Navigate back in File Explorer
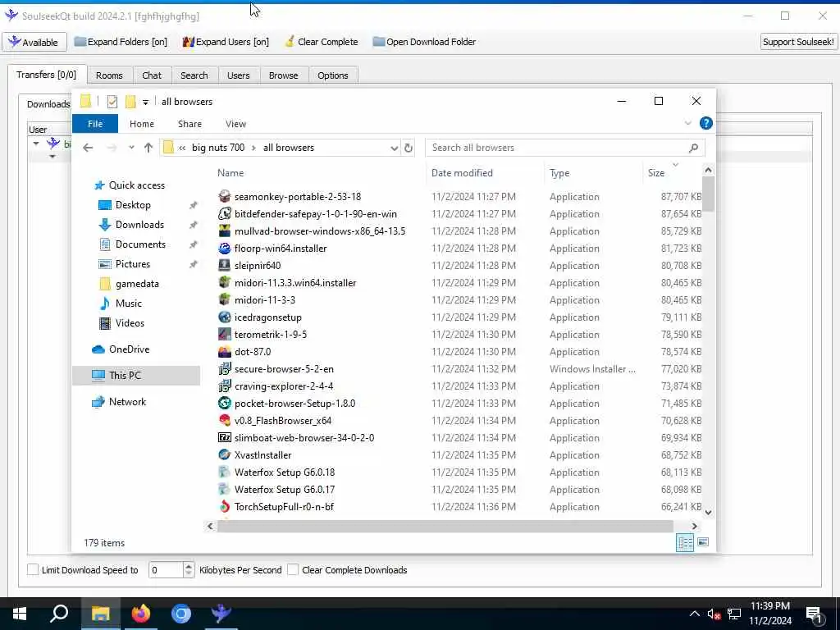 point(88,148)
